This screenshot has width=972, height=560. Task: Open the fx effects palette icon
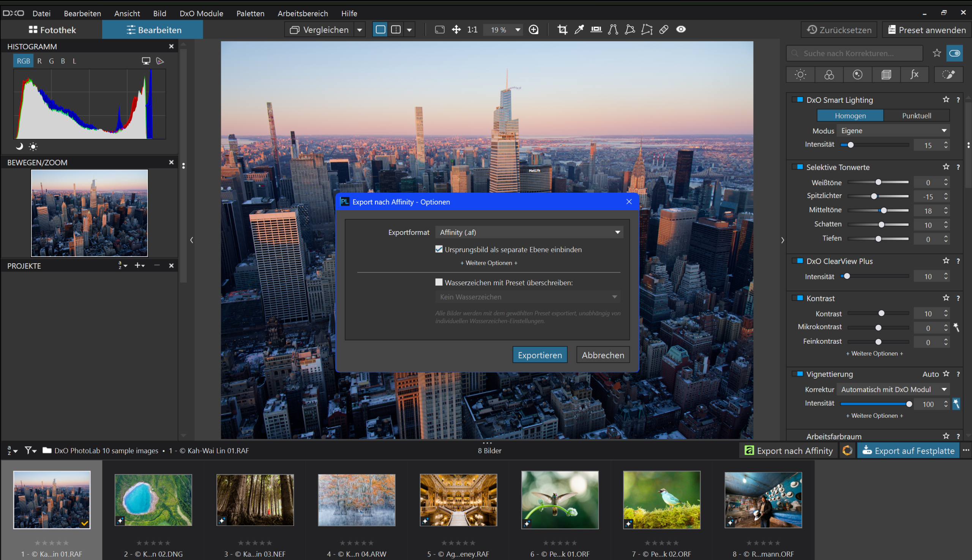pyautogui.click(x=915, y=75)
